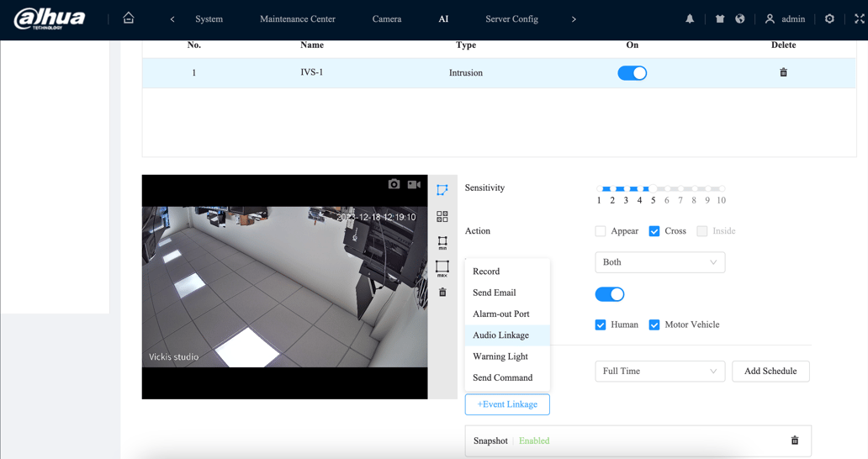Turn off the IVS-1 rule toggle
The image size is (868, 459).
tap(632, 73)
